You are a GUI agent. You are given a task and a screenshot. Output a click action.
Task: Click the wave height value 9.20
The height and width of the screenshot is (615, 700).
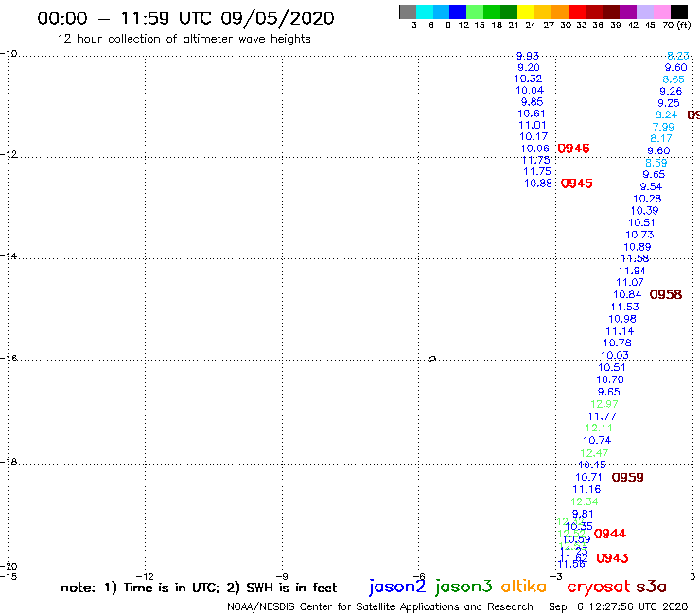tap(529, 67)
